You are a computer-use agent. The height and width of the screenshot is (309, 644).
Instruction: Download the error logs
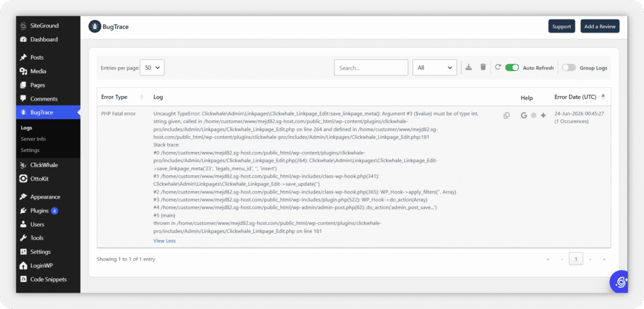pos(469,67)
